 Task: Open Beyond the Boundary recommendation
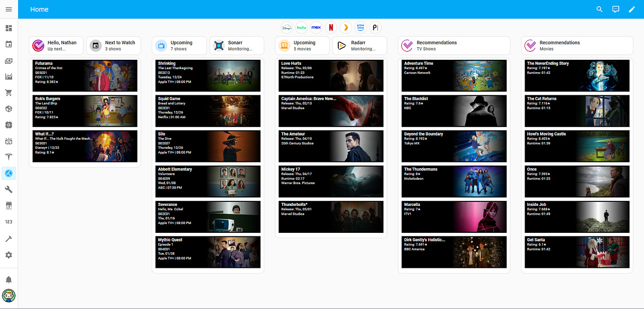(x=454, y=146)
